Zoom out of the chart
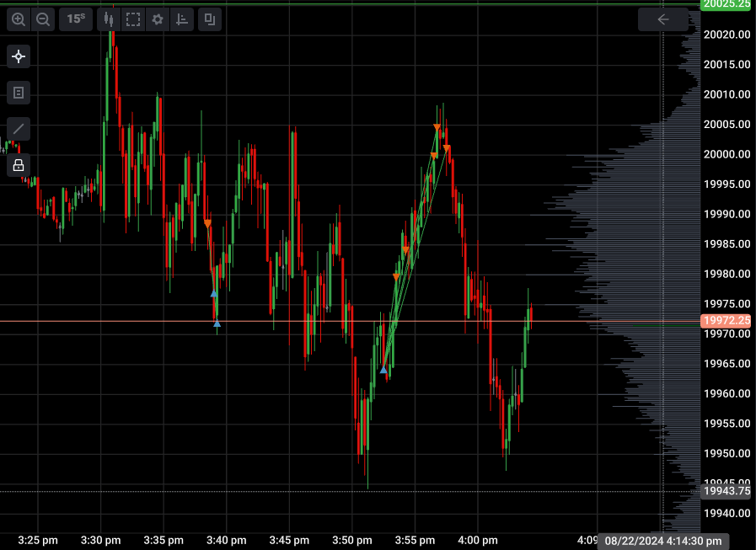756x550 pixels. pyautogui.click(x=43, y=19)
